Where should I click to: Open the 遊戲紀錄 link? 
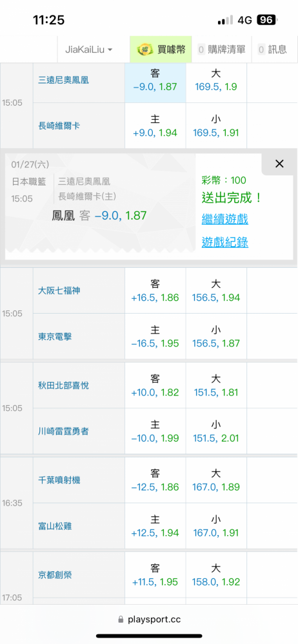click(x=224, y=242)
